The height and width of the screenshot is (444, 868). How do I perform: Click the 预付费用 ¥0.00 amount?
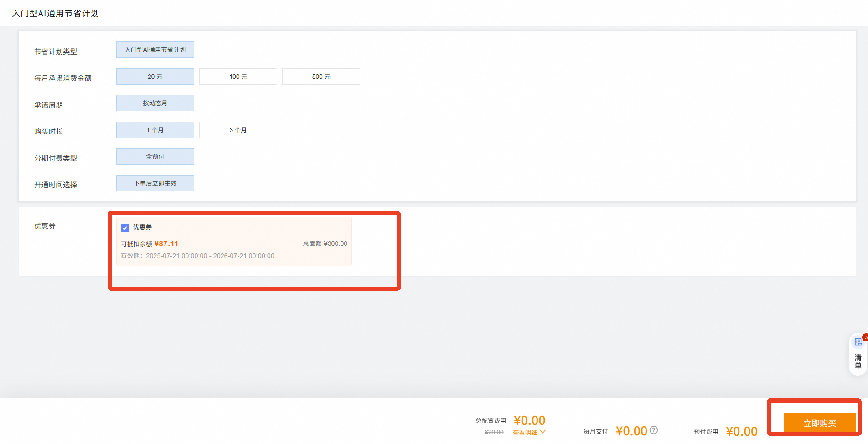point(742,431)
